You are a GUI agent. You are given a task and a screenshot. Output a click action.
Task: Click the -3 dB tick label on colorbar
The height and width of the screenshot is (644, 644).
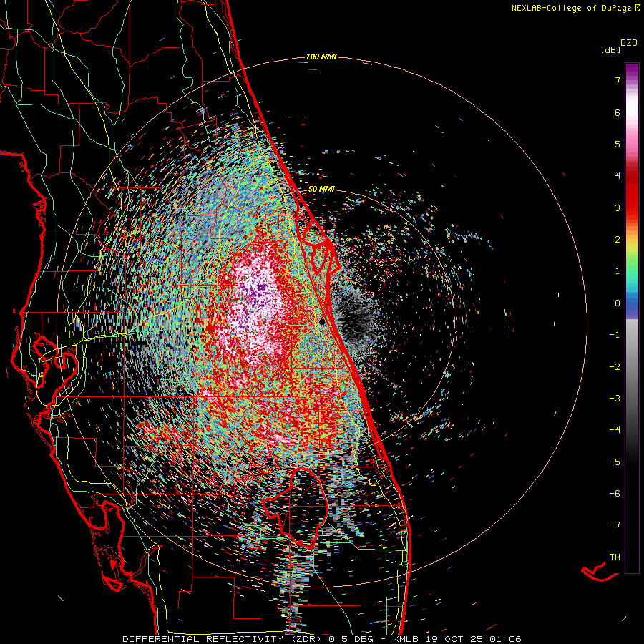(615, 399)
